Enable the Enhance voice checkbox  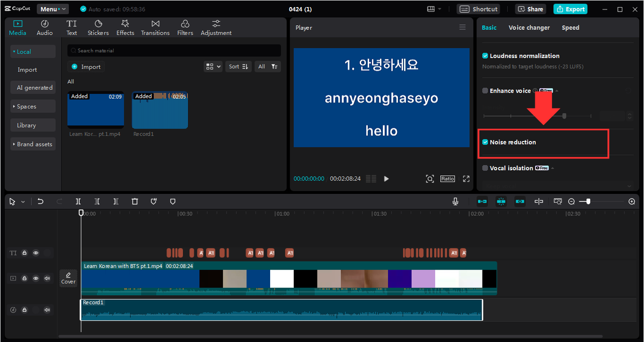(x=485, y=91)
